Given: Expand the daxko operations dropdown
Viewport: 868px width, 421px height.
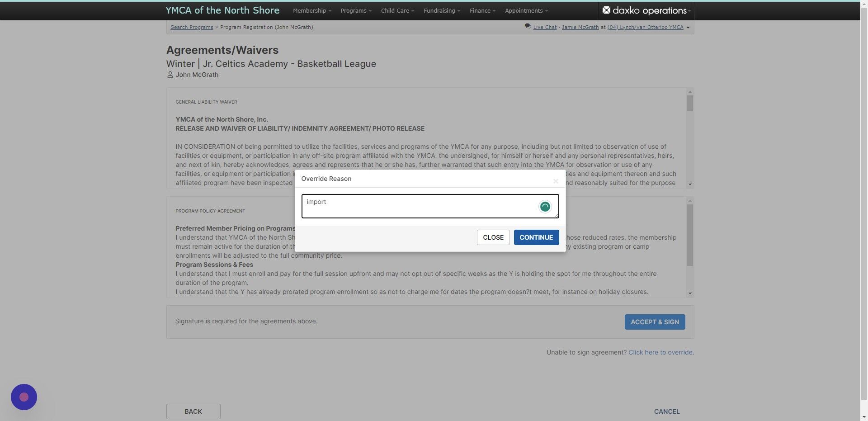Looking at the screenshot, I should 689,11.
